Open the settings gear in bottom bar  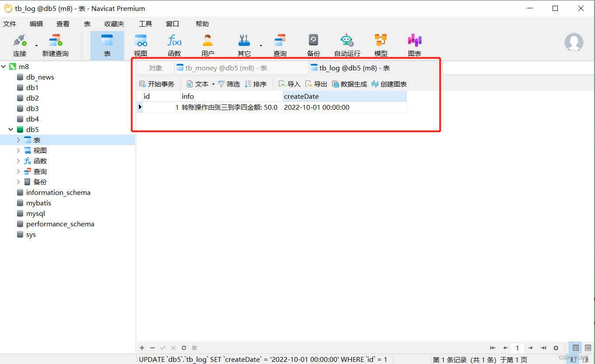point(556,348)
